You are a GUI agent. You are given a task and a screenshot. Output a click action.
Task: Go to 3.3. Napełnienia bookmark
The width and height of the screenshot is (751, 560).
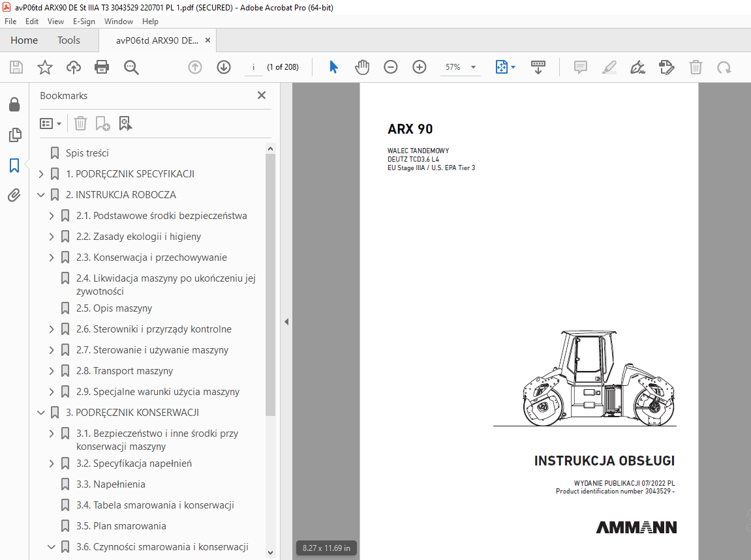point(111,484)
